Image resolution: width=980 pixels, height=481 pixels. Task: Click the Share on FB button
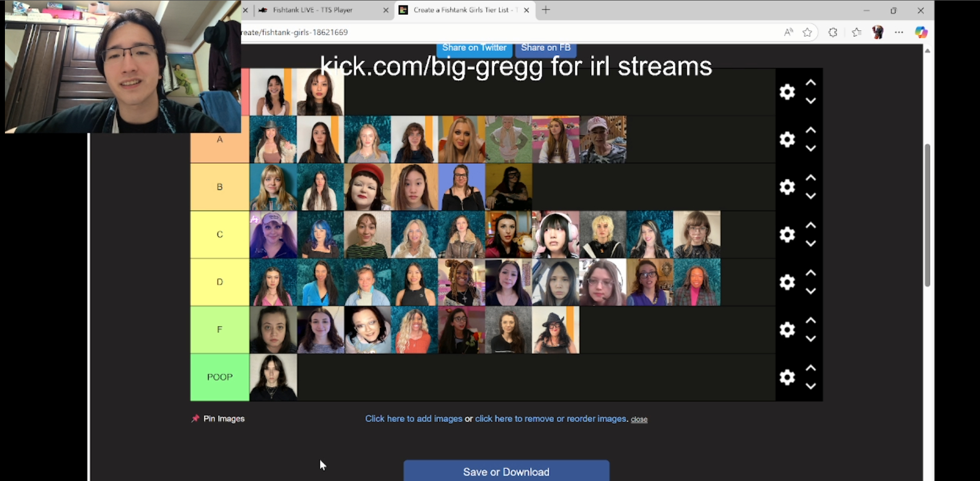point(546,49)
